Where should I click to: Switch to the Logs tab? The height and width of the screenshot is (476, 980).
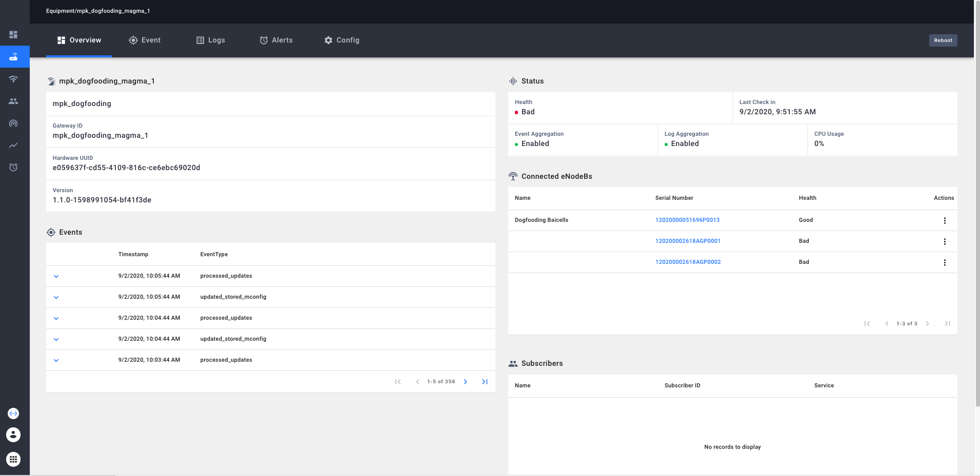click(x=211, y=40)
